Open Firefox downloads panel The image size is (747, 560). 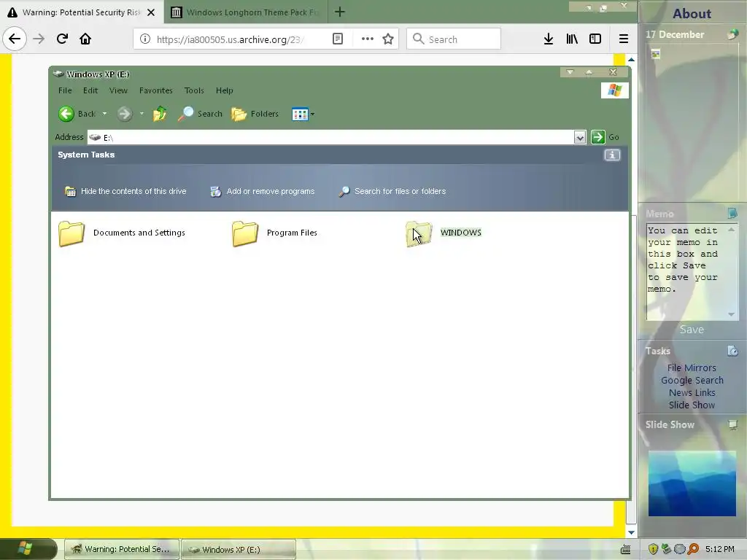click(x=549, y=39)
